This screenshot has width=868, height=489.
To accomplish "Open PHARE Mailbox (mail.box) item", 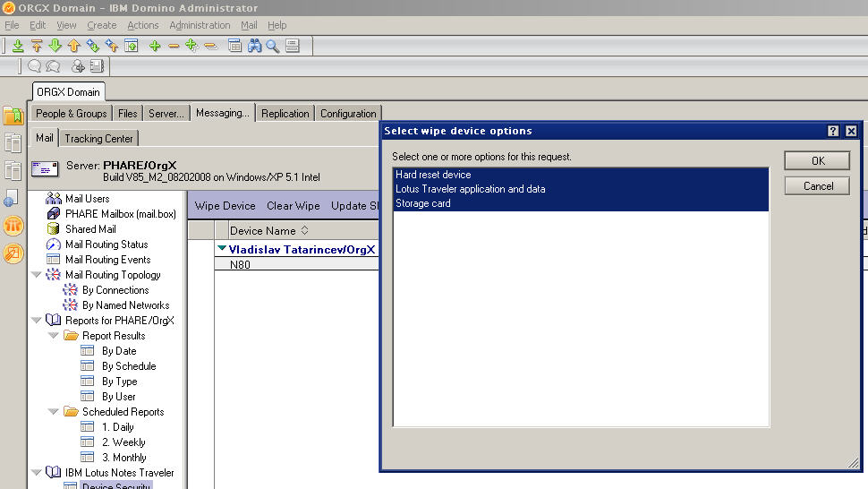I will click(121, 214).
